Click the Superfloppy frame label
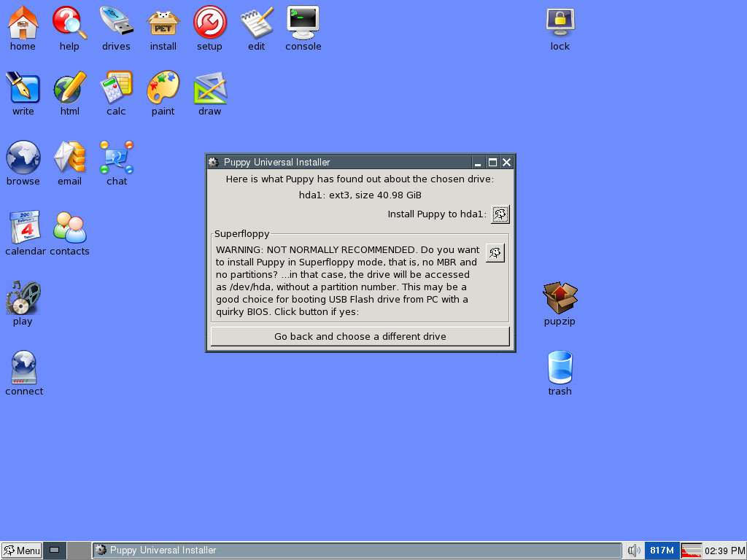747x560 pixels. [242, 234]
